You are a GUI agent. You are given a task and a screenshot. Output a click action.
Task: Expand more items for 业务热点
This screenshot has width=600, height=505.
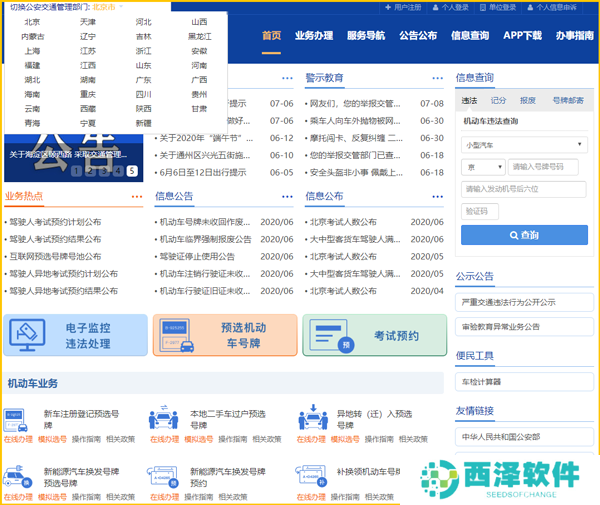[x=137, y=197]
